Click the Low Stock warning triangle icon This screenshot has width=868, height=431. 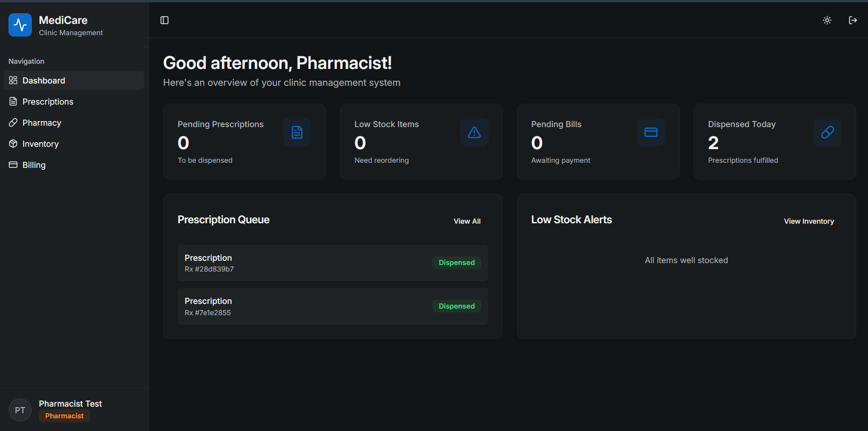tap(474, 132)
